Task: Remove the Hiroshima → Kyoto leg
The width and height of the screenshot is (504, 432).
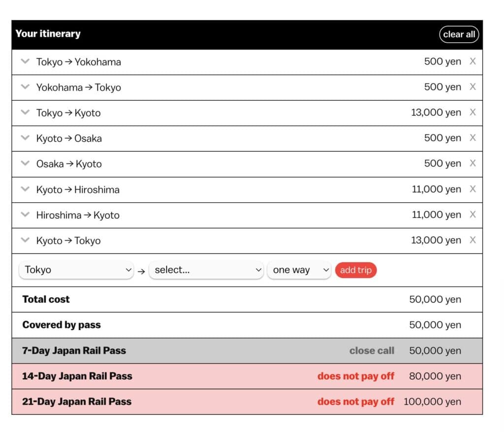Action: pos(472,215)
